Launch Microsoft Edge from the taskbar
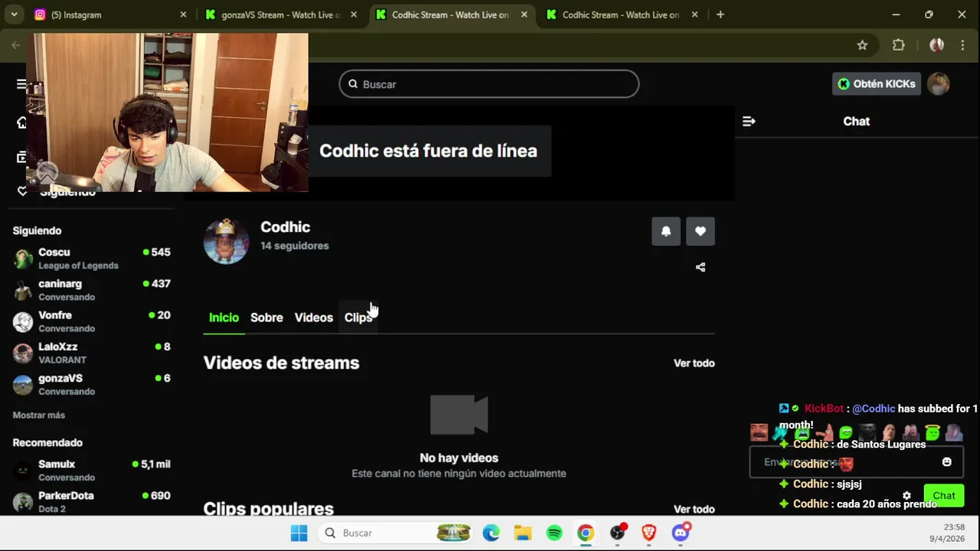980x551 pixels. coord(492,533)
